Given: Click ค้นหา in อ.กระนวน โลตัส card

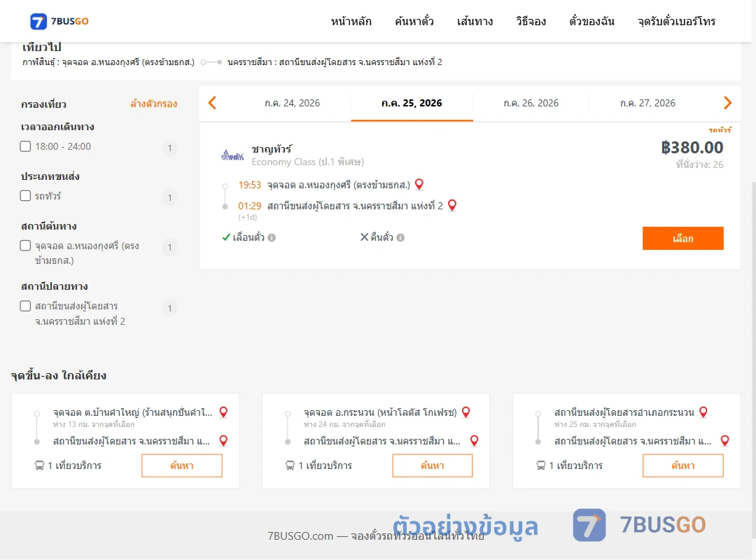Looking at the screenshot, I should tap(433, 465).
